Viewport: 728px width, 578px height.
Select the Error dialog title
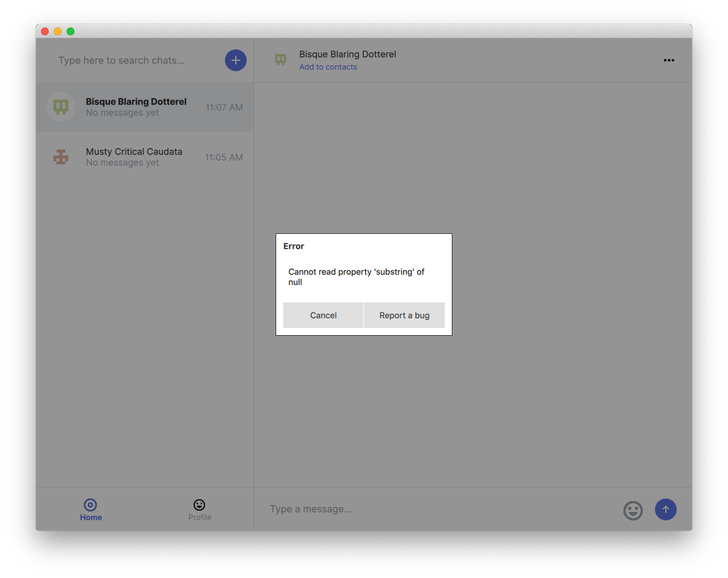(294, 246)
